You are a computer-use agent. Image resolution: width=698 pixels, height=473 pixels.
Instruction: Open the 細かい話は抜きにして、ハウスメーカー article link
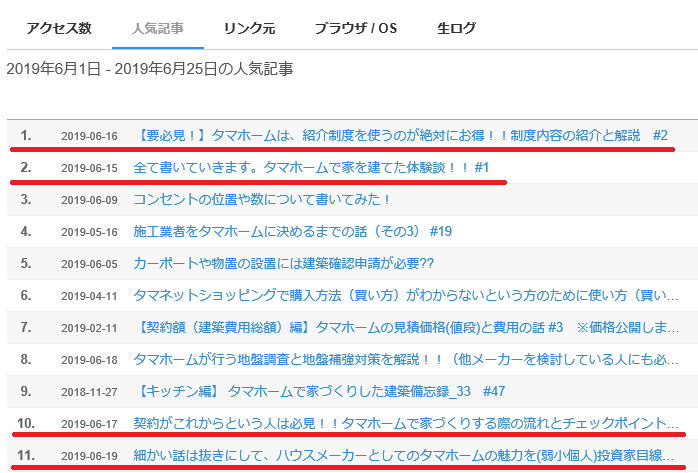point(404,456)
